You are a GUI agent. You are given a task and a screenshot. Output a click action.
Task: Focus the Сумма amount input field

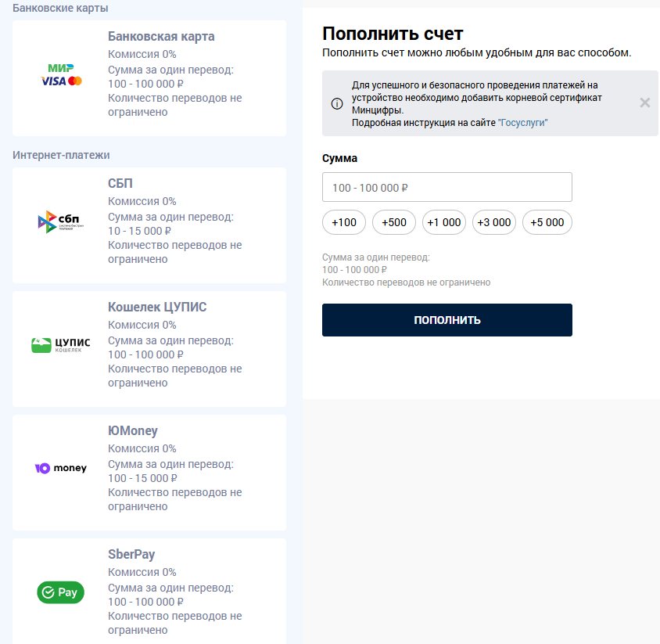(x=447, y=187)
